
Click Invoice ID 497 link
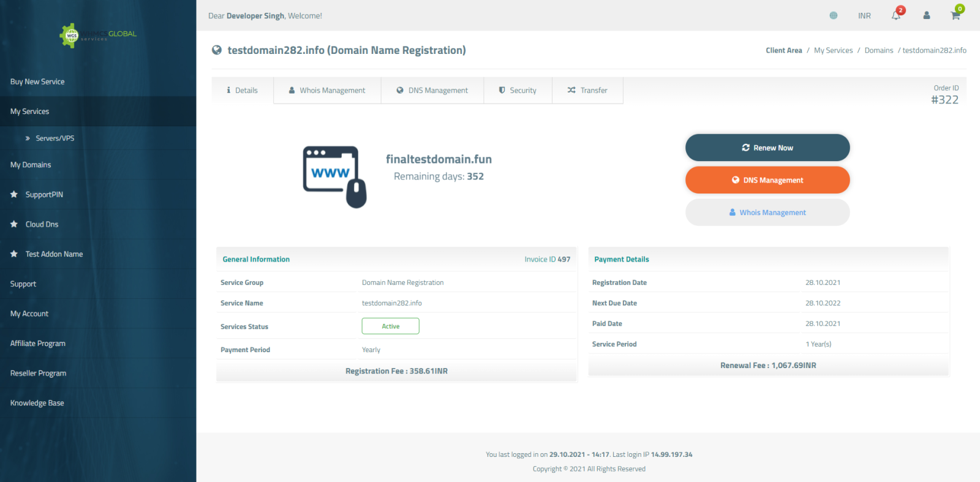pos(547,260)
